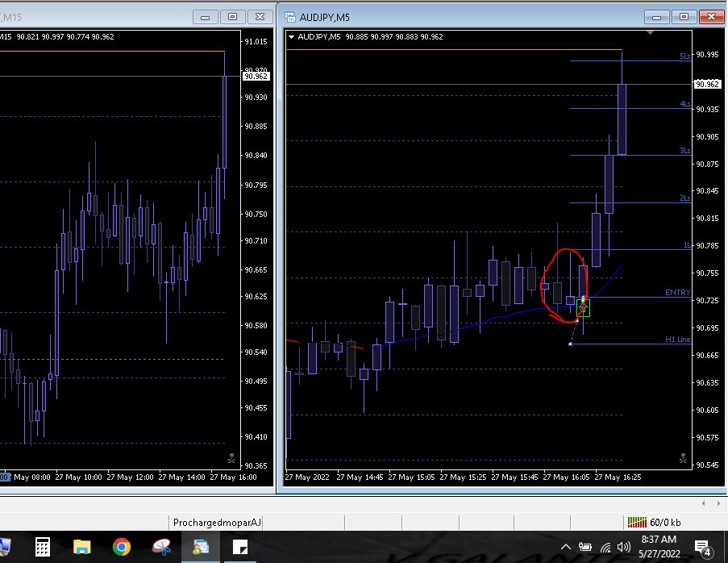The image size is (728, 563).
Task: Click the skull icon in the AUDJPY,M5 chart
Action: pyautogui.click(x=683, y=458)
